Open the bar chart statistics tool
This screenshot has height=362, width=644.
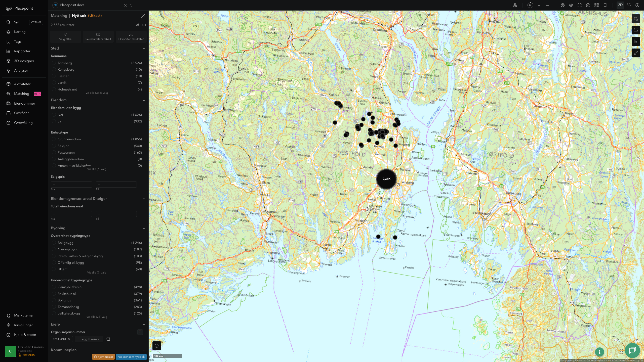point(636,41)
